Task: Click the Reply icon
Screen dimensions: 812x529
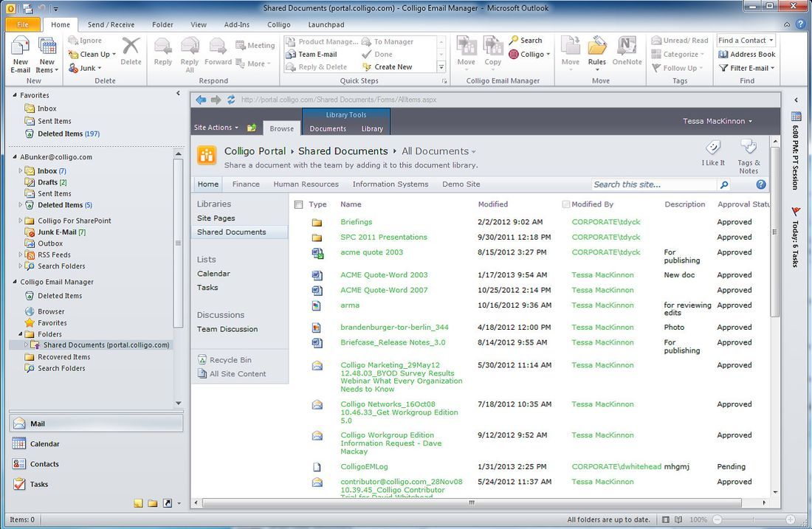Action: [162, 46]
